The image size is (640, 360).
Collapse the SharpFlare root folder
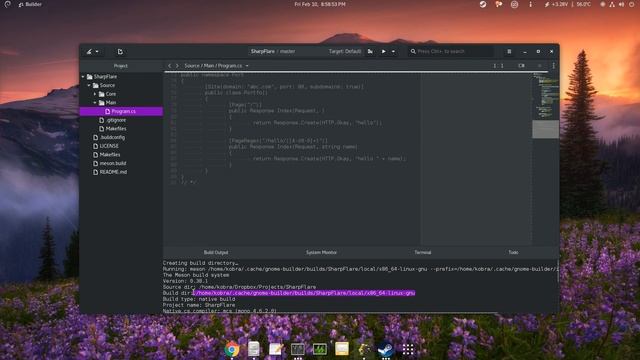pyautogui.click(x=83, y=76)
